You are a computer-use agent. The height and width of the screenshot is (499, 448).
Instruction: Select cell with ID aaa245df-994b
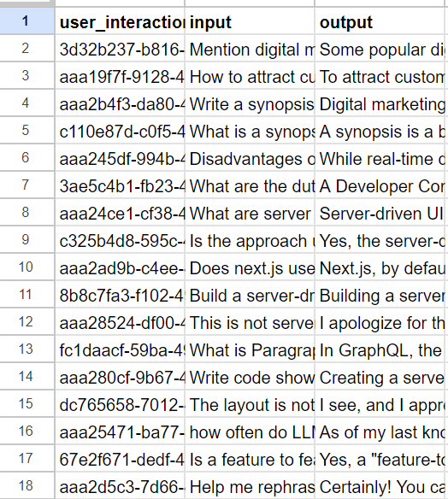pos(120,158)
